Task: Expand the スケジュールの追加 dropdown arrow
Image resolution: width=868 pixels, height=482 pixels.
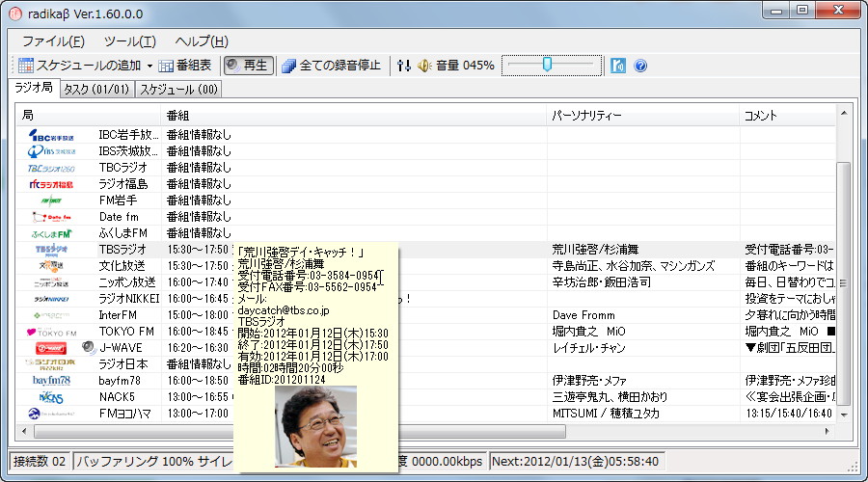Action: tap(149, 66)
